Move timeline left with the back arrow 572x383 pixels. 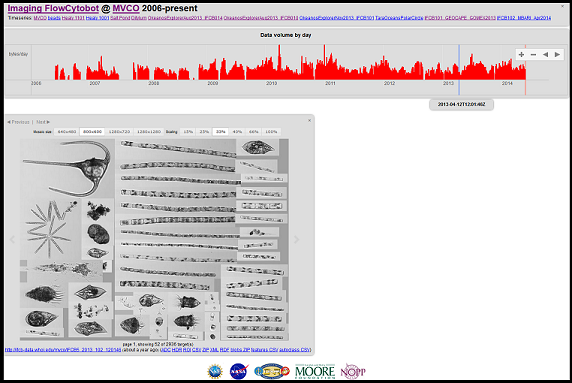[545, 55]
